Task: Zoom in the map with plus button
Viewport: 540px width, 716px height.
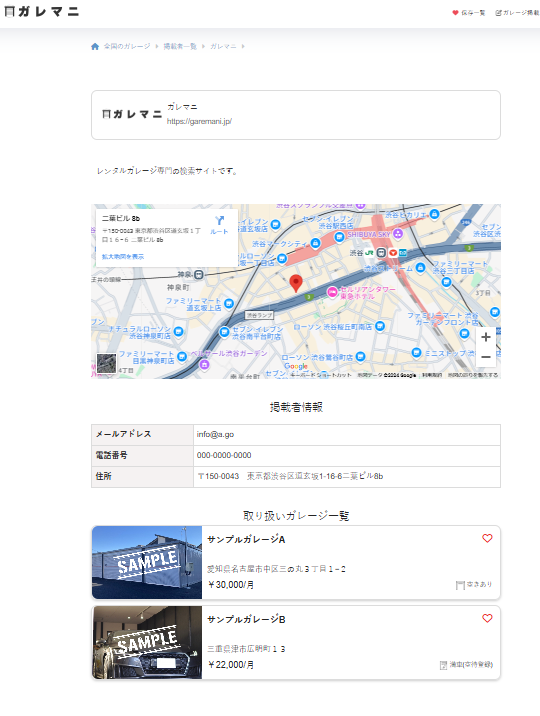Action: (486, 337)
